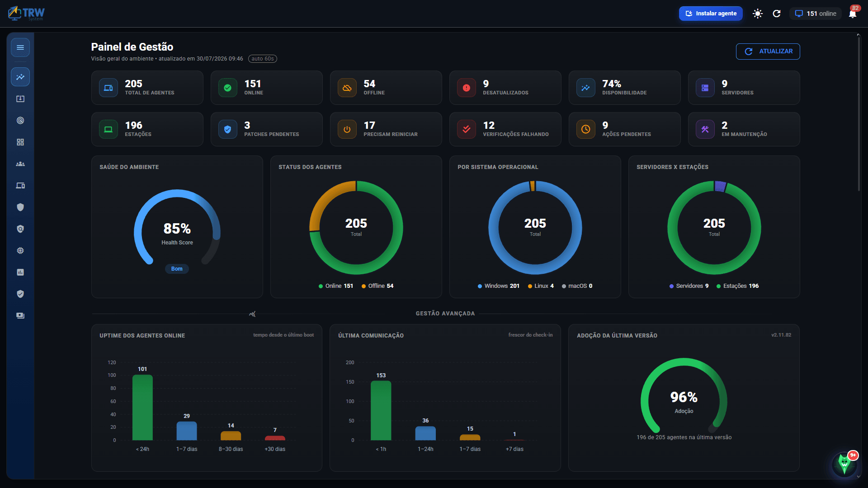Click the clock icon on Ações Pendentes card
Screen dimensions: 868x488
586,129
